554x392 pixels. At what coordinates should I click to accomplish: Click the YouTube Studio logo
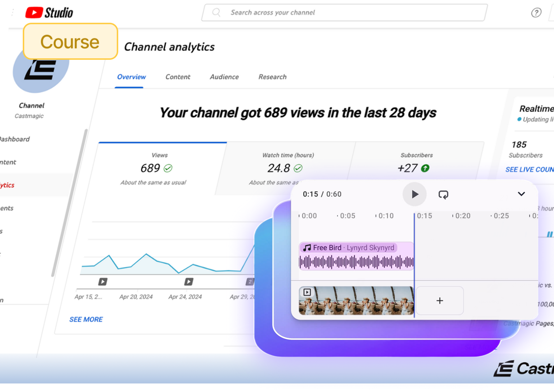pos(49,13)
